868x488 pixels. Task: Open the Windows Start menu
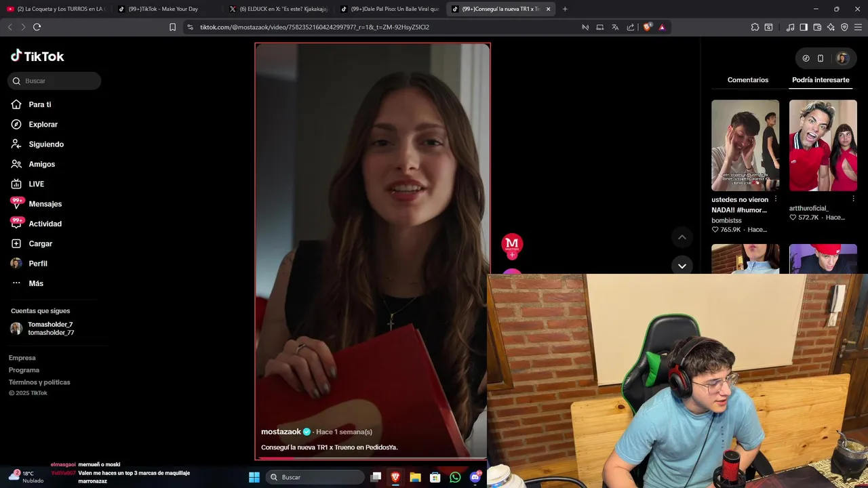[254, 477]
